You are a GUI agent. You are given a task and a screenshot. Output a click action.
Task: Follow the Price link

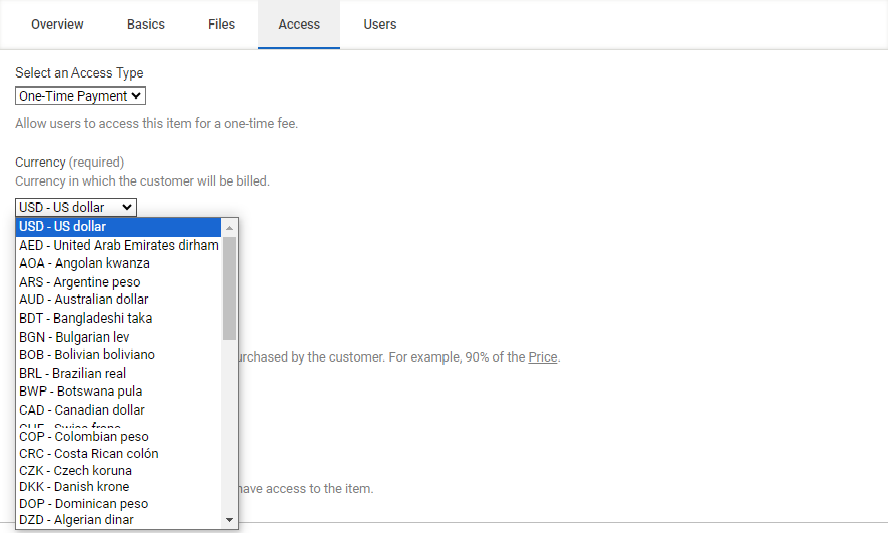[x=543, y=357]
